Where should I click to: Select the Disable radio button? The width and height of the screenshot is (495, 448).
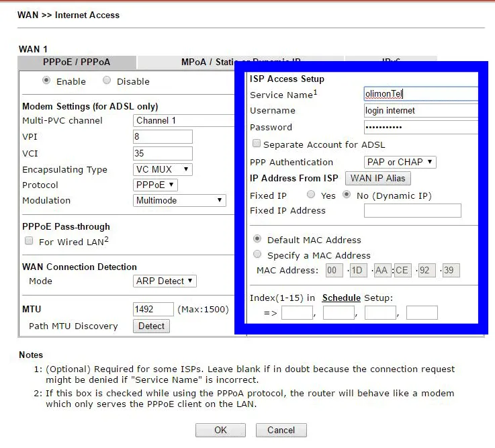pos(107,81)
